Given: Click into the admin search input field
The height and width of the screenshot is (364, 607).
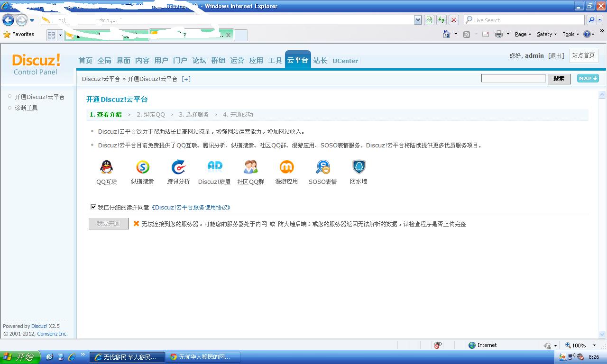Looking at the screenshot, I should 514,78.
